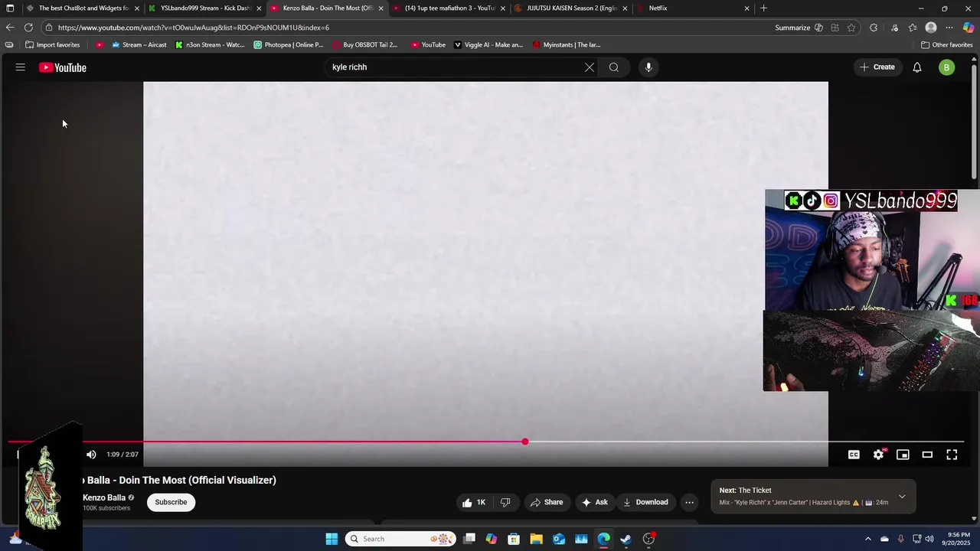Expand the 'Next: The Ticket' playlist panel

click(902, 496)
